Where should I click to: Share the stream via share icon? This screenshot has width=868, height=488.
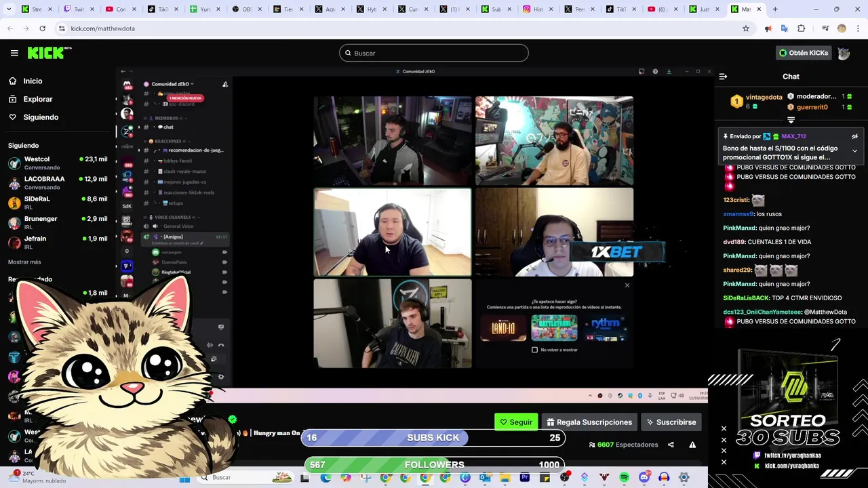[671, 445]
